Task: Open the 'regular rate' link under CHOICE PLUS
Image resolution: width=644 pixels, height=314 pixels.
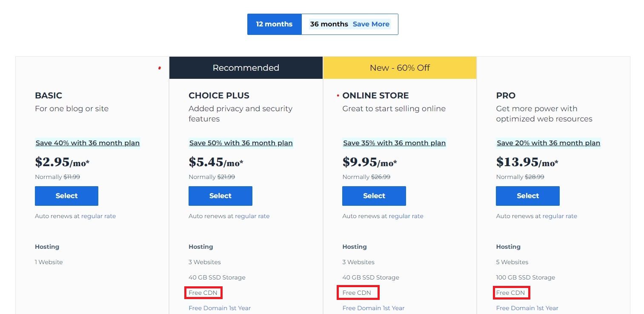Action: tap(255, 216)
